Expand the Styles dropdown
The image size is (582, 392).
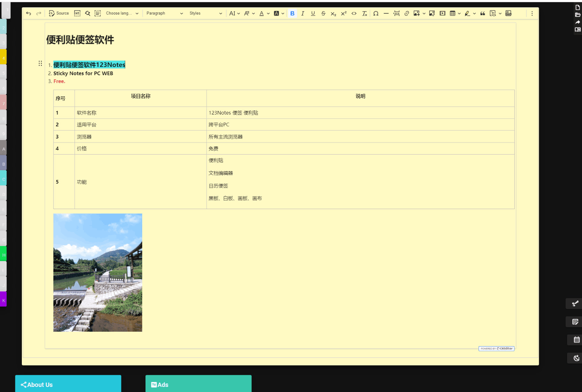tap(206, 13)
